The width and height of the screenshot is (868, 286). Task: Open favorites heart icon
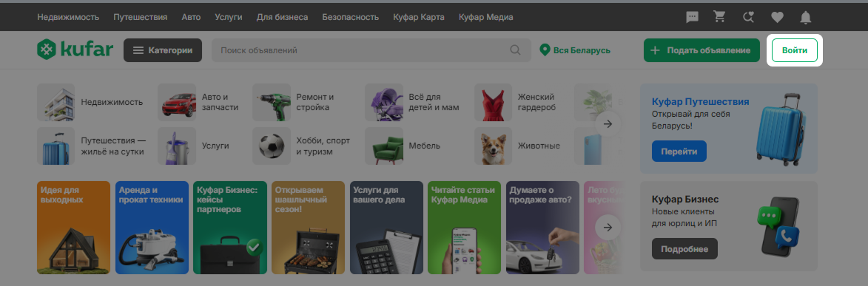click(777, 17)
